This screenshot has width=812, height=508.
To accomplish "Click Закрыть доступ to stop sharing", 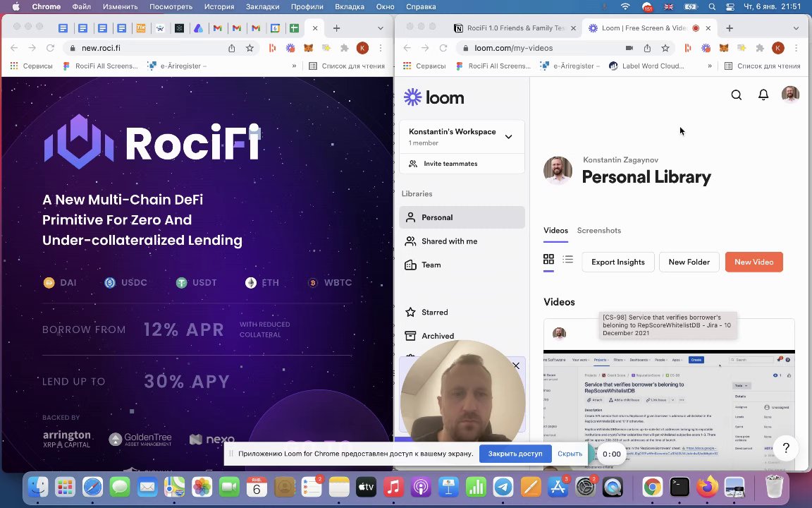I will tap(515, 454).
